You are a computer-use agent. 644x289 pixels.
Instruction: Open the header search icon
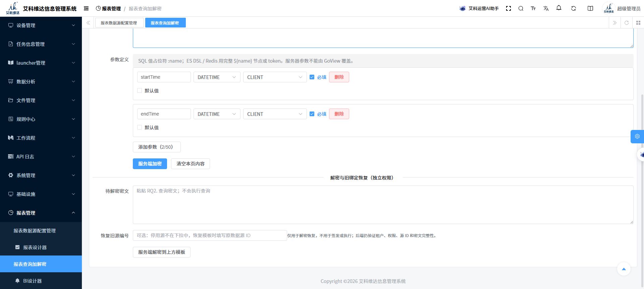pos(521,8)
